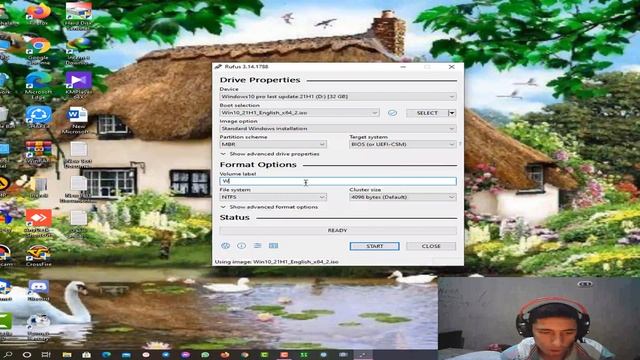Viewport: 640px width, 360px height.
Task: Open Target system dropdown
Action: pos(402,144)
